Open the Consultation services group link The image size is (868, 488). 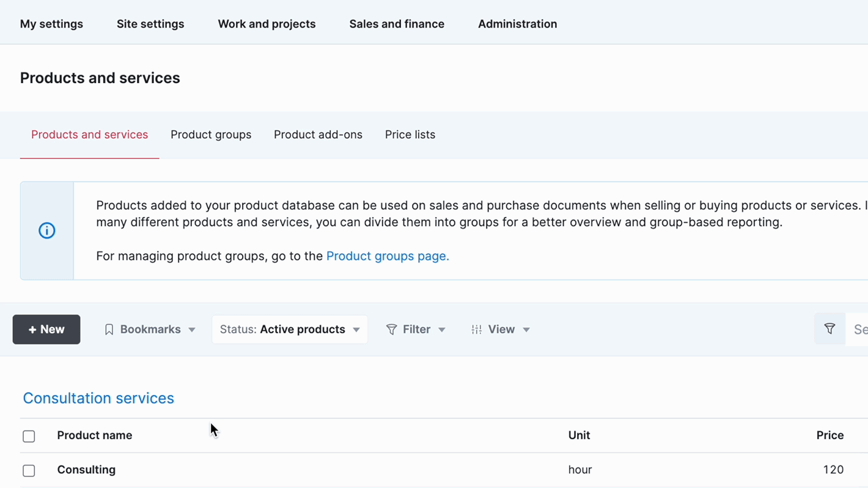[x=98, y=398]
